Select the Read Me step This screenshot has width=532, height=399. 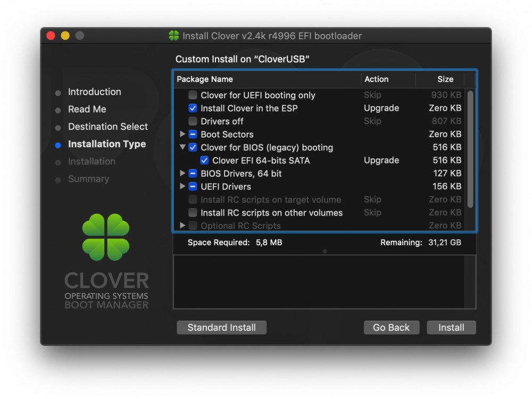point(87,109)
